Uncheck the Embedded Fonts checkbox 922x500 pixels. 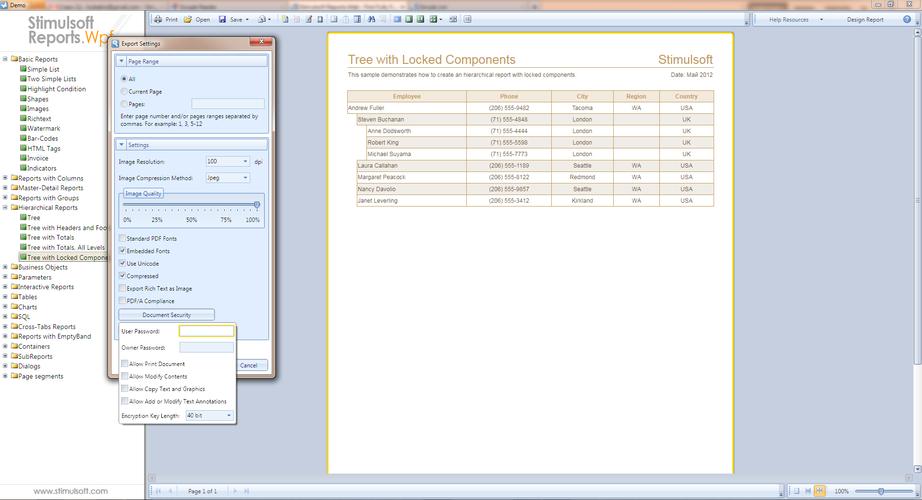coord(122,251)
